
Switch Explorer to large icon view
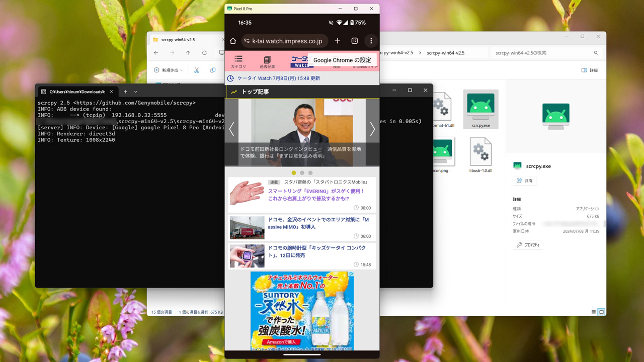[601, 312]
